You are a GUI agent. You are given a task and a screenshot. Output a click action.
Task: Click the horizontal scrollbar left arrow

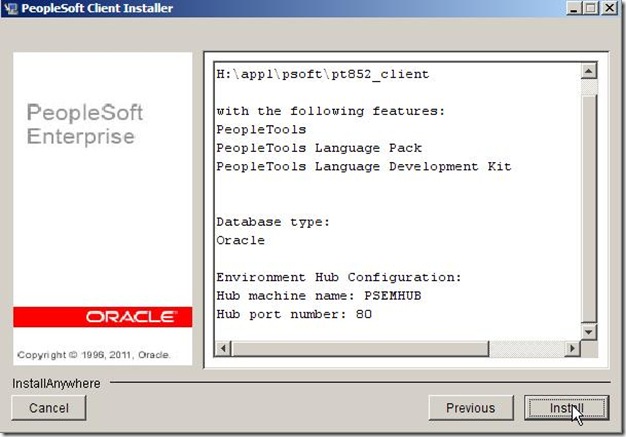point(222,349)
